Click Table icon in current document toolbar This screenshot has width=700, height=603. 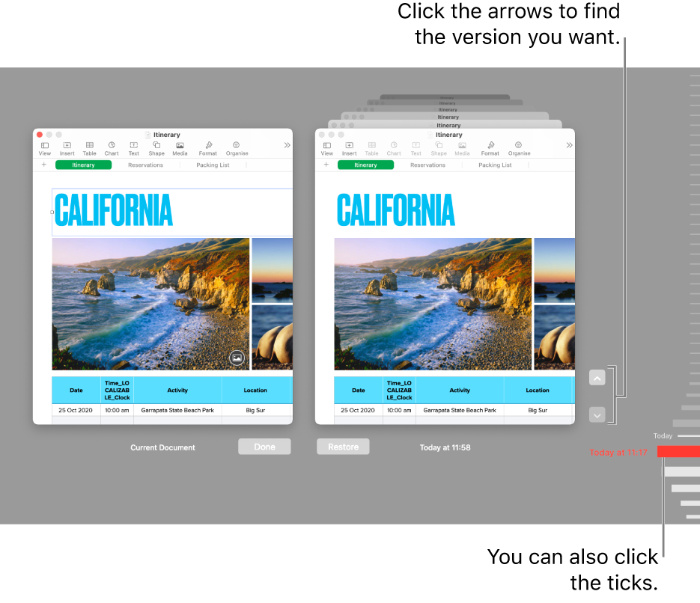coord(89,149)
